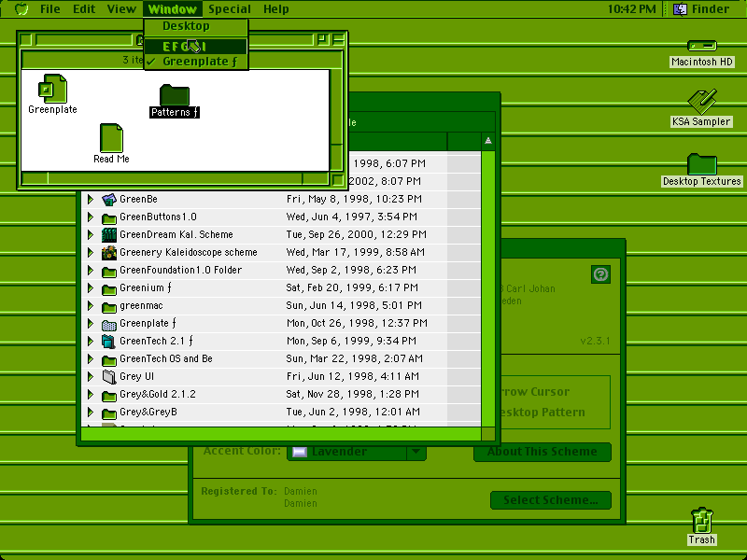Image resolution: width=747 pixels, height=560 pixels.
Task: Select the Greenplate scheme file icon
Action: (52, 89)
